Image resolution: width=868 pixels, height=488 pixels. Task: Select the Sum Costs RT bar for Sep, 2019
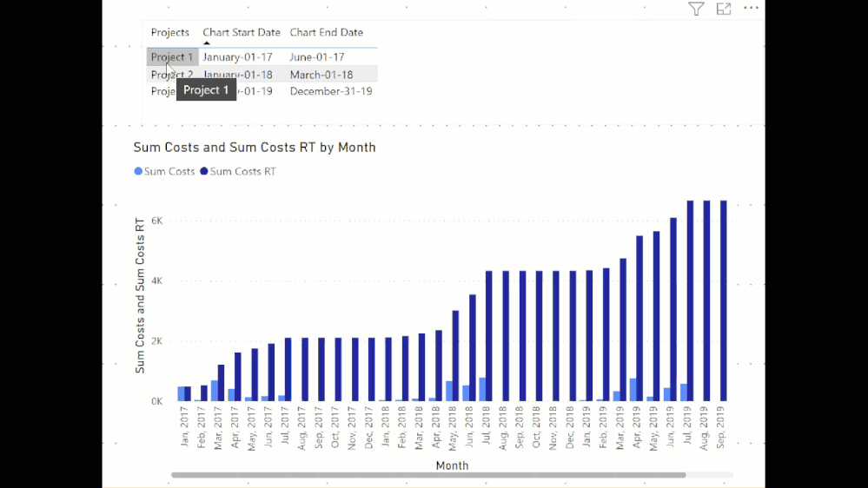click(724, 301)
